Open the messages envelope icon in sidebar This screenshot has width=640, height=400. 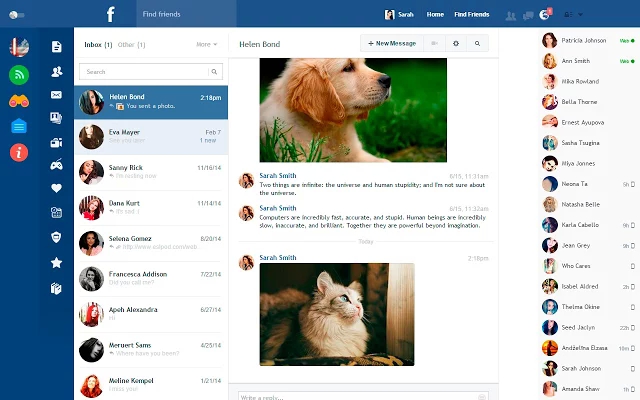click(x=57, y=95)
